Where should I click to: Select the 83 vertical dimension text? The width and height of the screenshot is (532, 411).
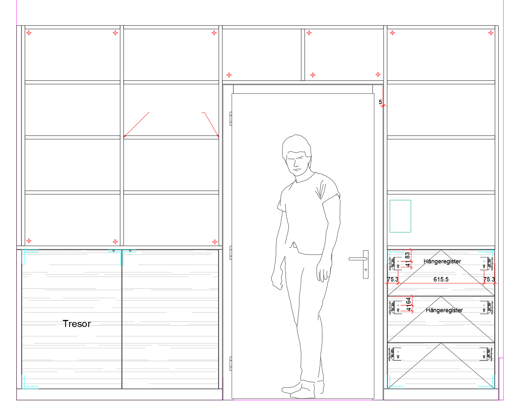point(408,255)
